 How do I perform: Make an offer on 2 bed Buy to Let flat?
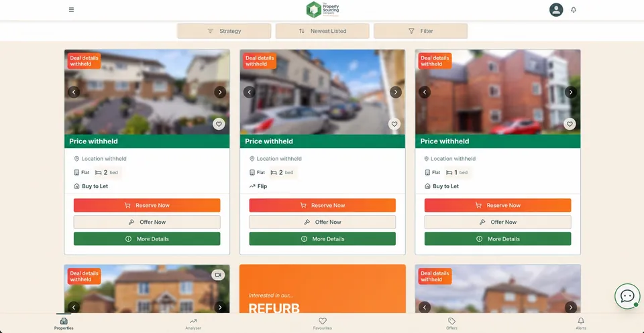[x=147, y=222]
